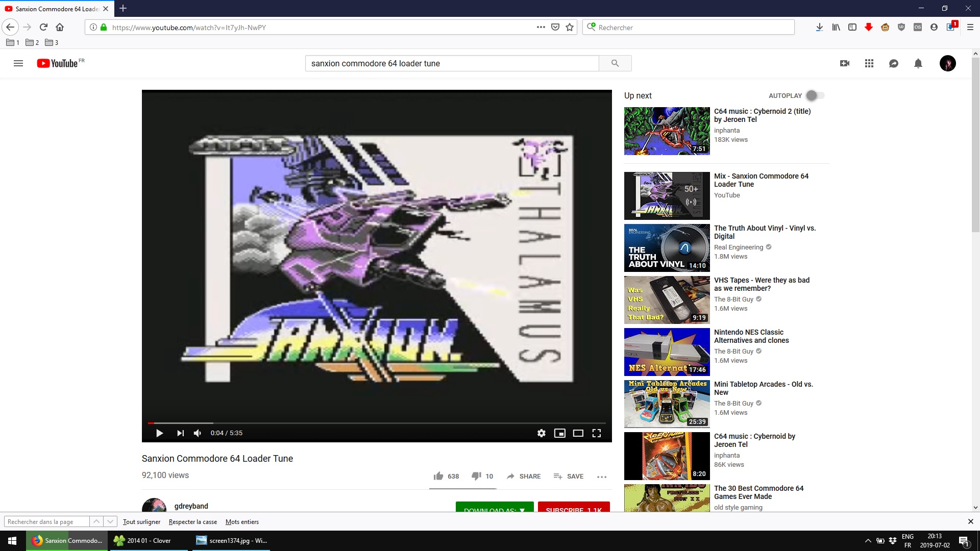Screen dimensions: 980x551
Task: Open Firefox page actions ellipsis menu
Action: (x=541, y=27)
